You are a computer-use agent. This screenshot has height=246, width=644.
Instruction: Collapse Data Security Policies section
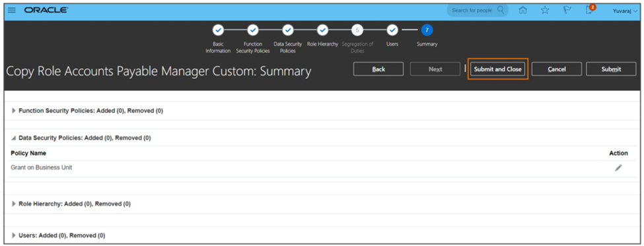14,138
